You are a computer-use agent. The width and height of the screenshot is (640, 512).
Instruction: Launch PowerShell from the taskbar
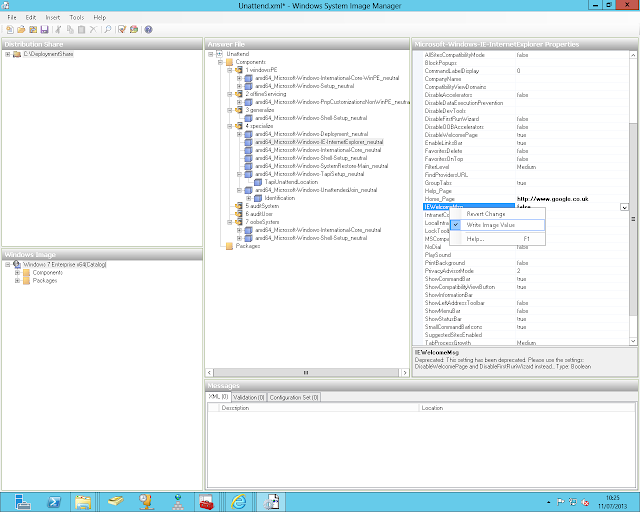53,502
